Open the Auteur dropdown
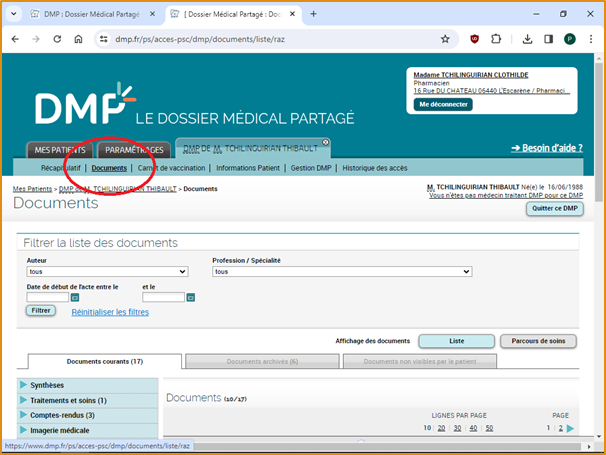Viewport: 606px width, 455px height. pyautogui.click(x=107, y=271)
